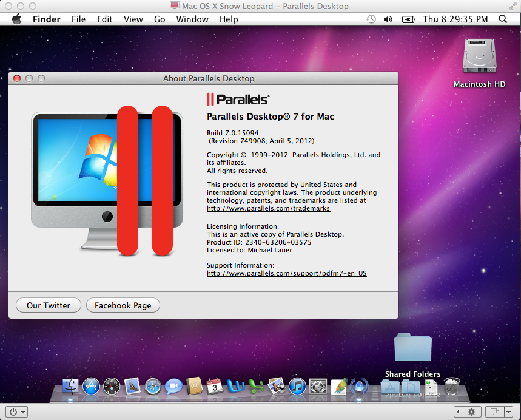Open the Applications folder stack in Dock
Image resolution: width=521 pixels, height=420 pixels.
(390, 387)
